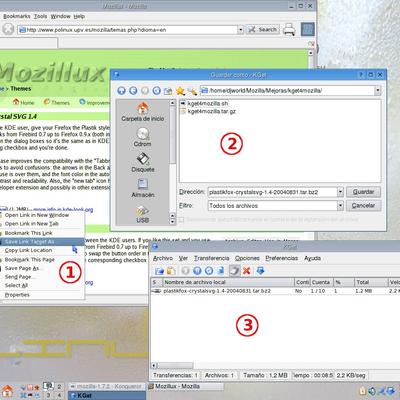Viewport: 400px width, 400px height.
Task: Click the home icon on KDE panel
Action: pyautogui.click(x=7, y=391)
